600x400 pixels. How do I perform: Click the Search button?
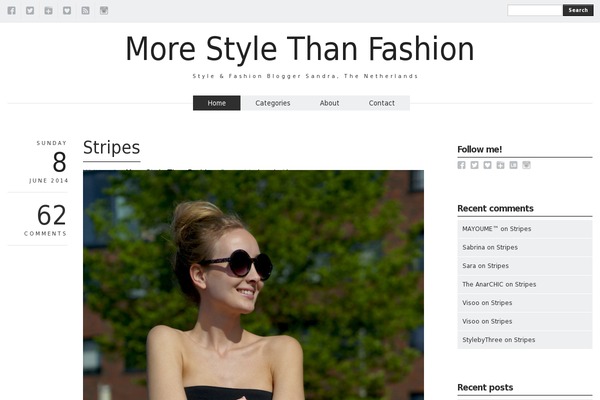(578, 10)
